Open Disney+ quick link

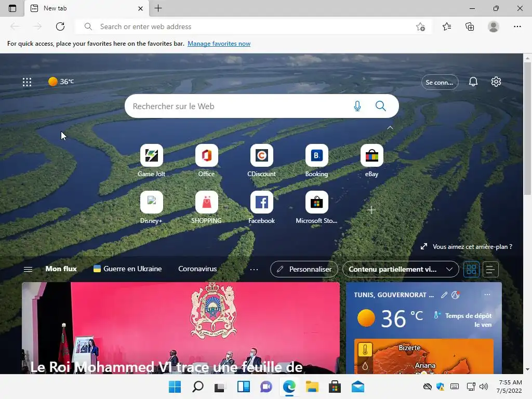point(151,208)
